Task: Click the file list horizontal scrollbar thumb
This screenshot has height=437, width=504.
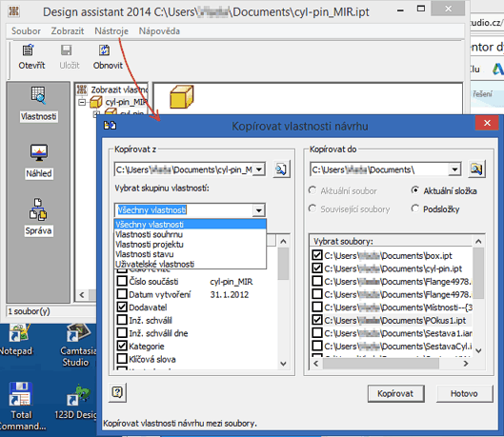Action: 381,364
